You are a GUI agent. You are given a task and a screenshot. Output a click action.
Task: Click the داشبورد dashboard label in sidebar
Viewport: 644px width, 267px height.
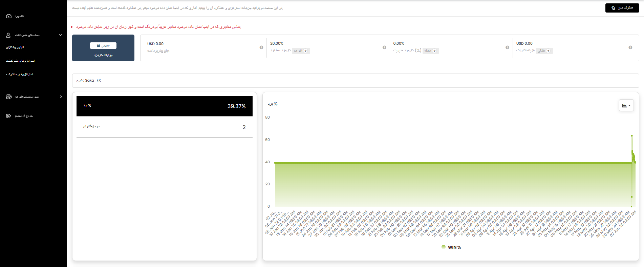(19, 16)
